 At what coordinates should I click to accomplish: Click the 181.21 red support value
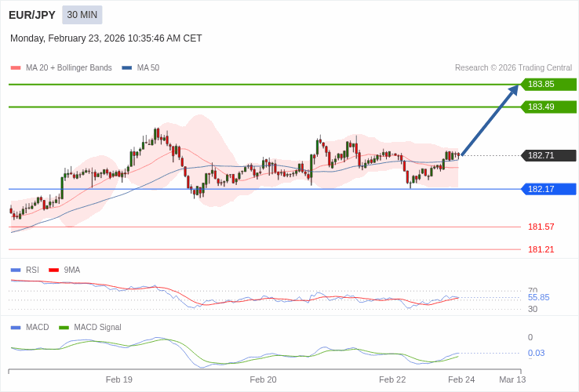[541, 249]
